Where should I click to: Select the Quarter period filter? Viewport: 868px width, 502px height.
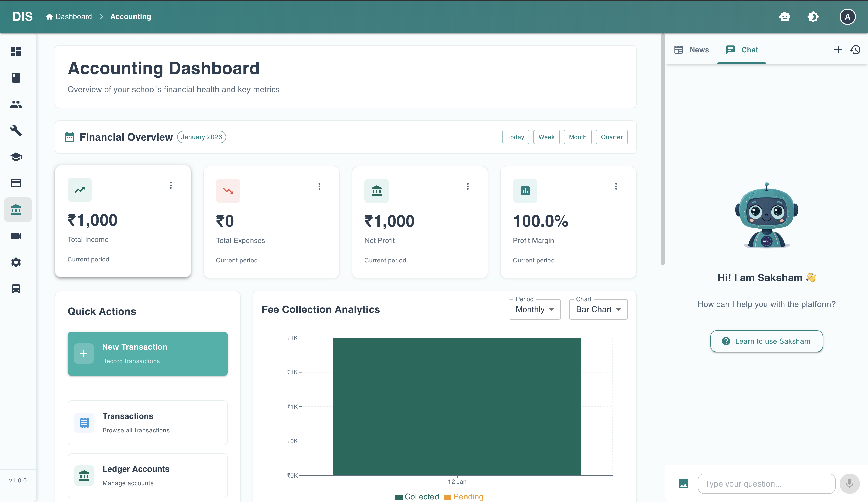(611, 137)
